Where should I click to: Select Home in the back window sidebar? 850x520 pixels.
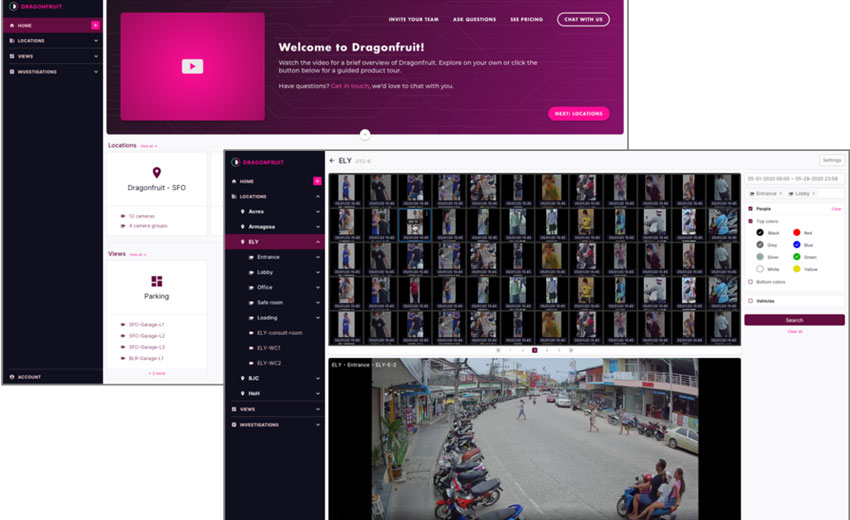click(x=52, y=25)
